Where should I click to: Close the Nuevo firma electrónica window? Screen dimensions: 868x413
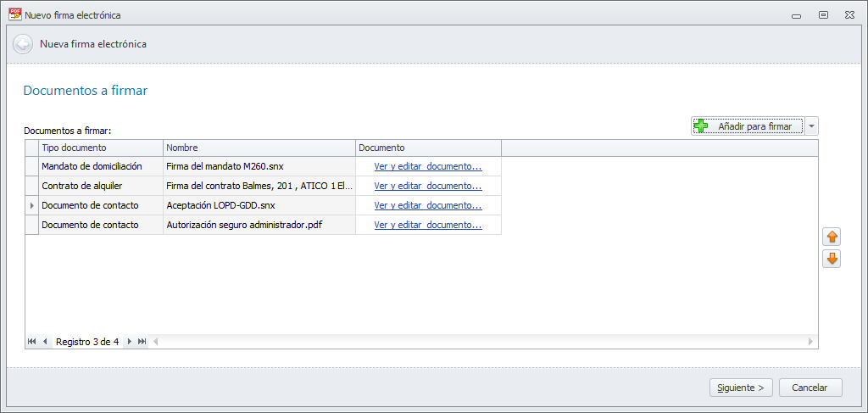[849, 15]
